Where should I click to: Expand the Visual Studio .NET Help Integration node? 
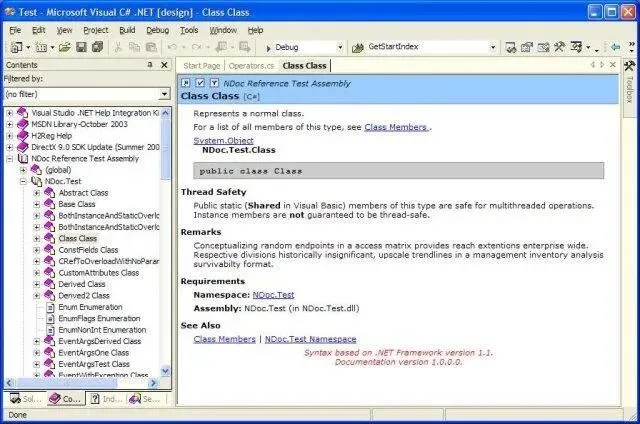point(10,113)
